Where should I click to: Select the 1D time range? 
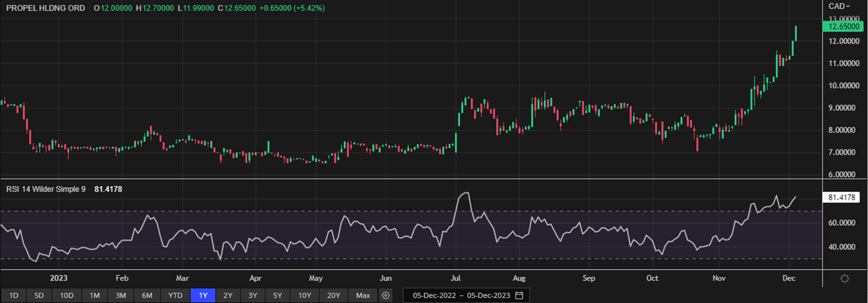coord(13,295)
